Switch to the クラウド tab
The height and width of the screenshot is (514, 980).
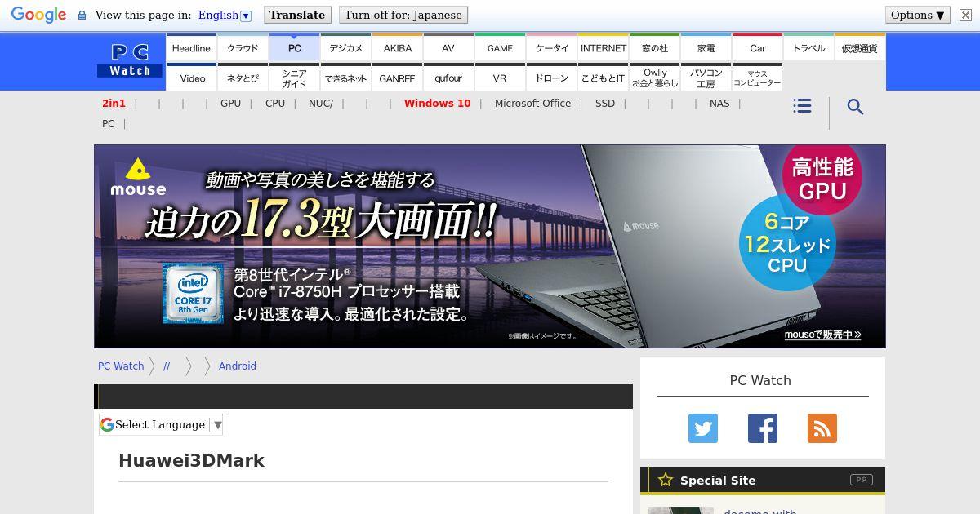click(243, 47)
